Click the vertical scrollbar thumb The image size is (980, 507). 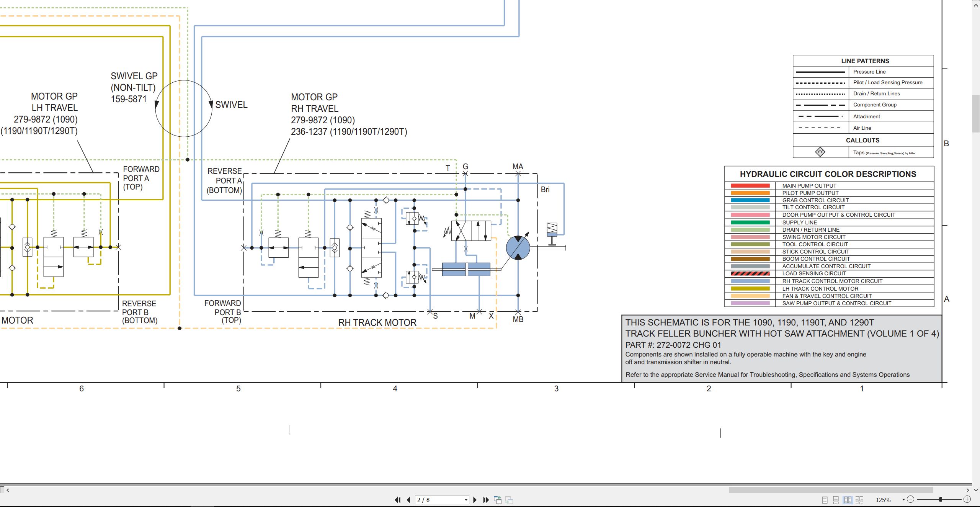(976, 113)
